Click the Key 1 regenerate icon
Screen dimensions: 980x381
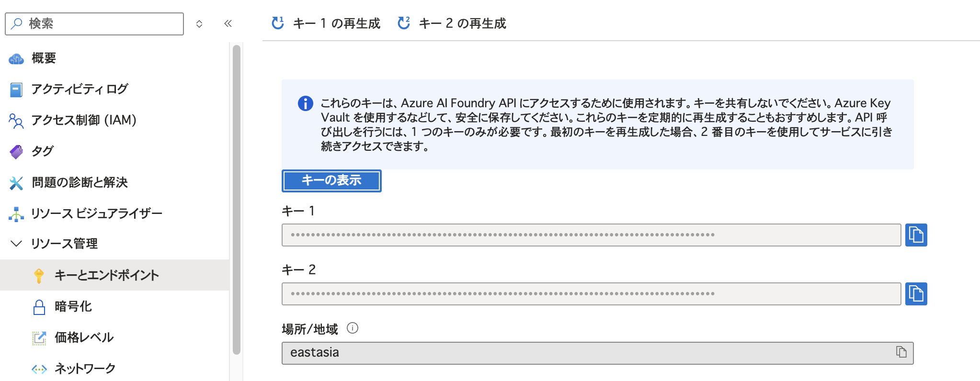[x=278, y=23]
